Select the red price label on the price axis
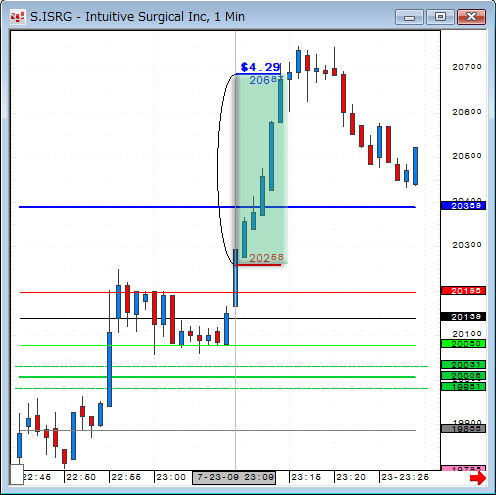Image resolution: width=496 pixels, height=495 pixels. 463,291
